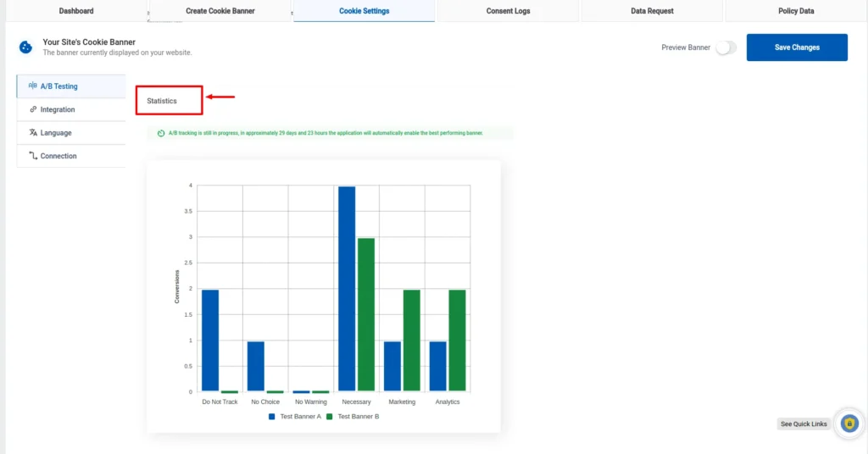Viewport: 868px width, 454px height.
Task: Click the tallest blue Necessary bar
Action: 347,288
